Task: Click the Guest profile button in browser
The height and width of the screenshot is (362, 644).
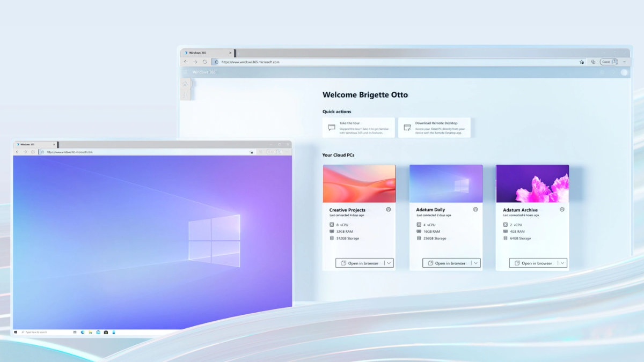Action: (609, 62)
